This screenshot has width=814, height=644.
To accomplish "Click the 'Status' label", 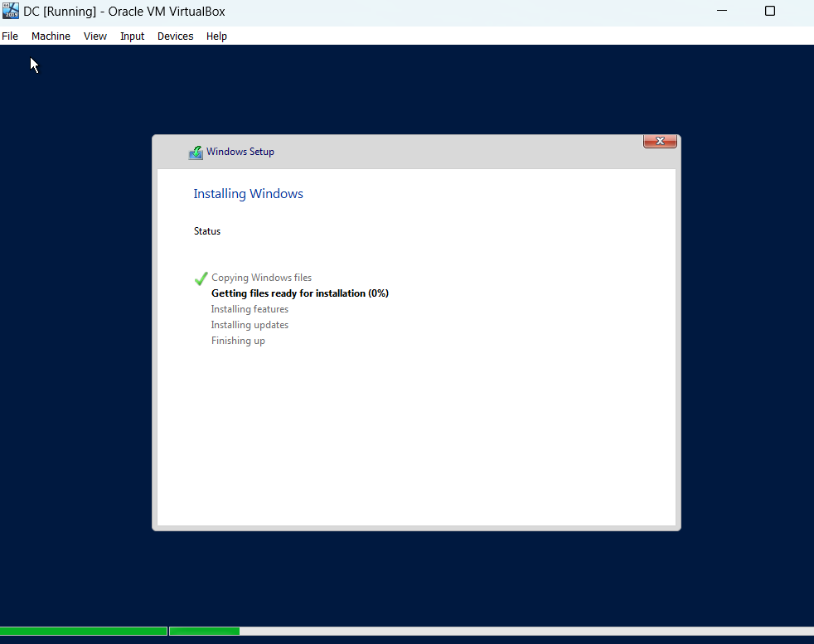I will click(207, 231).
